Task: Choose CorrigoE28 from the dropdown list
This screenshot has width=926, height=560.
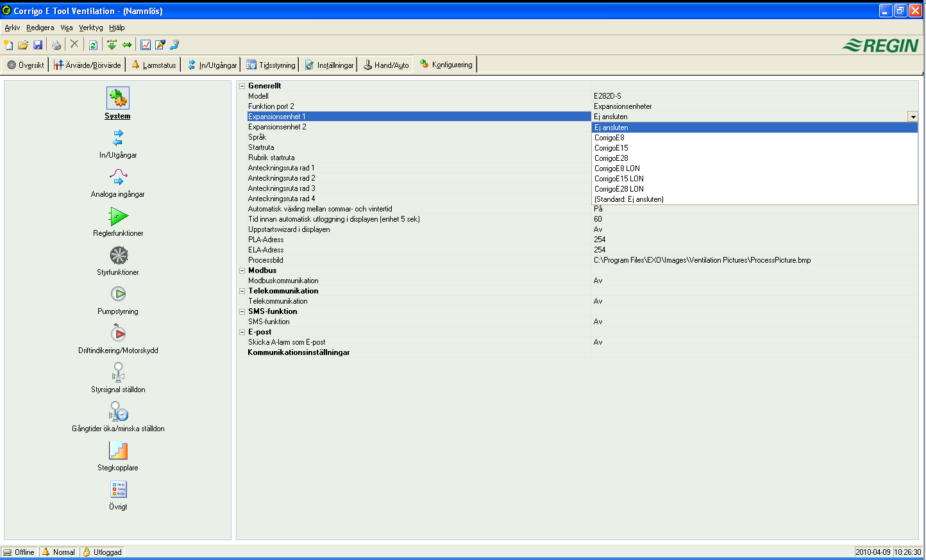Action: [754, 158]
